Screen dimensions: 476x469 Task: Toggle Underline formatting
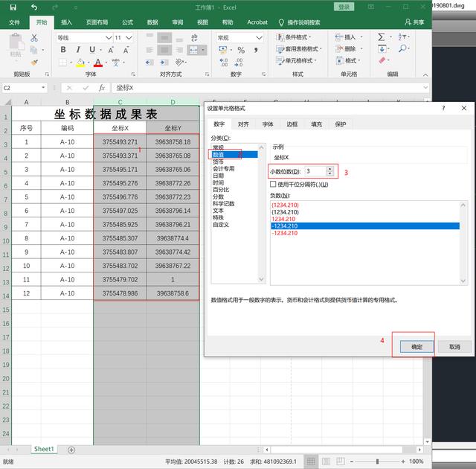coord(92,50)
